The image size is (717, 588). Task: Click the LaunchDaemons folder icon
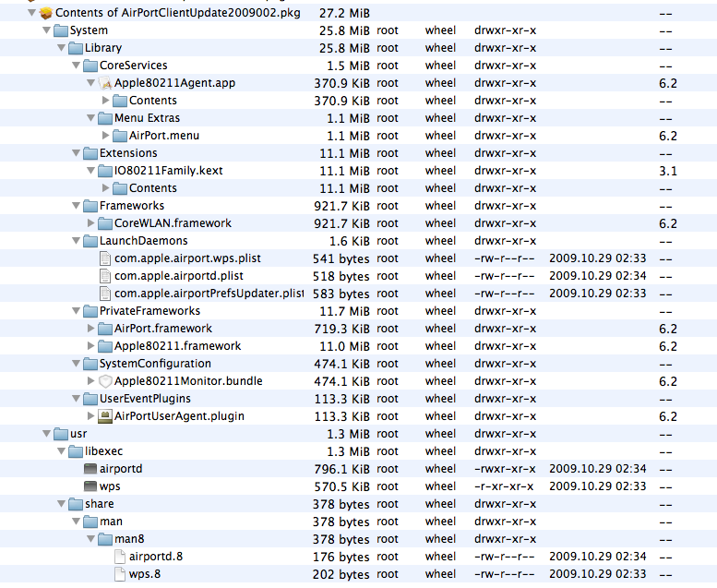[x=90, y=241]
